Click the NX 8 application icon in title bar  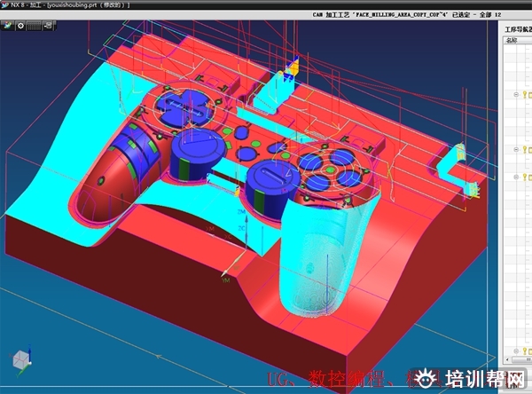click(x=5, y=5)
